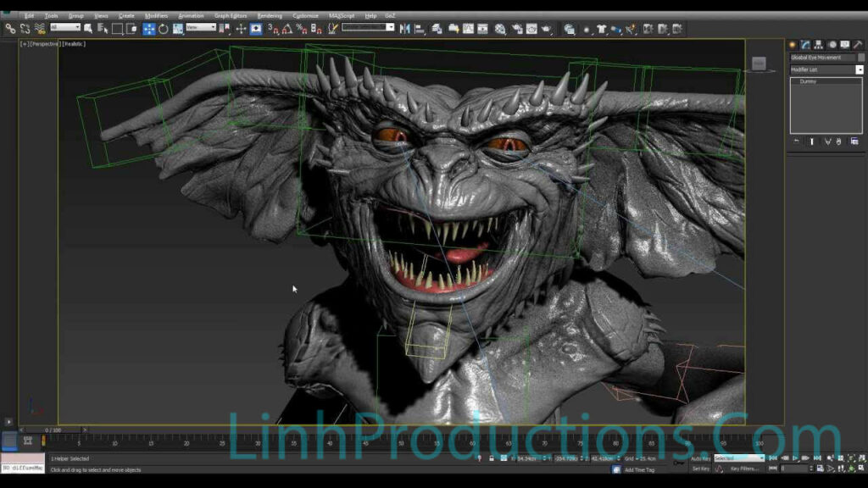Click time slider at 0 / 100
Screen dimensions: 868x488
pyautogui.click(x=53, y=430)
